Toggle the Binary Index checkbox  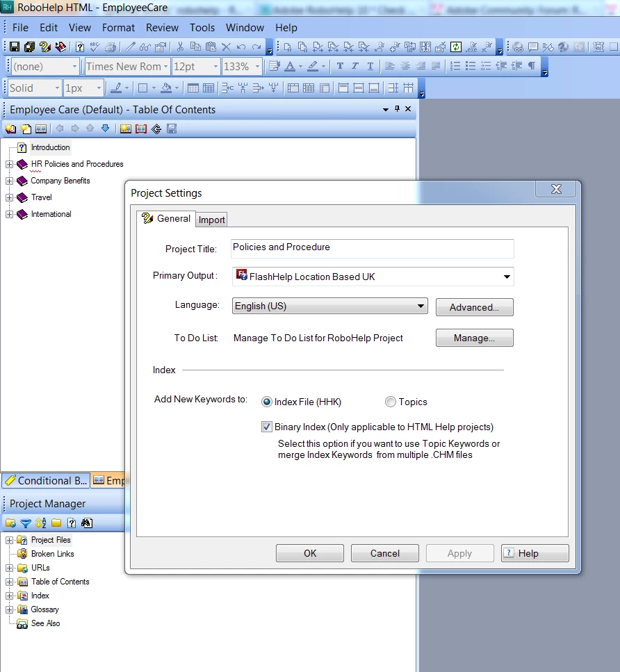(x=267, y=427)
